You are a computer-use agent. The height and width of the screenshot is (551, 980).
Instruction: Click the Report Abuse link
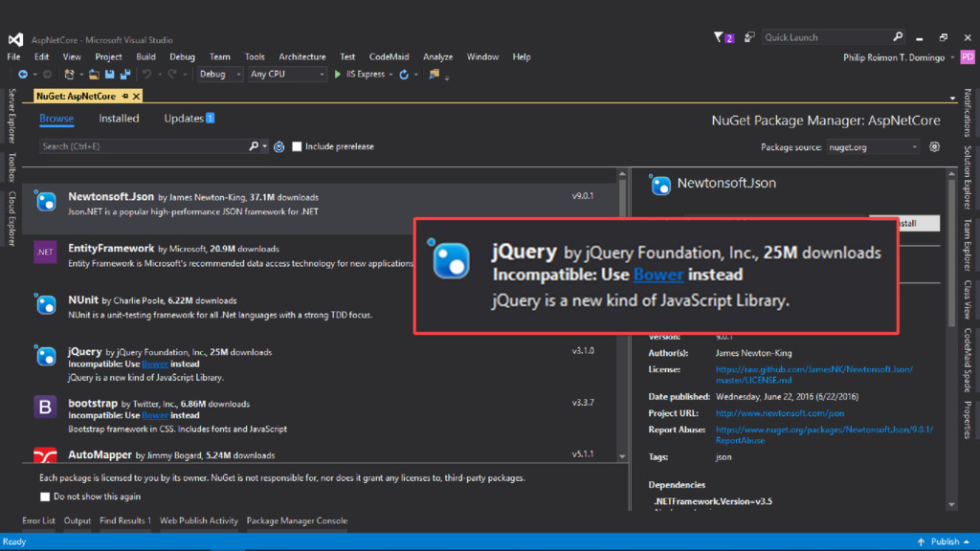(x=824, y=435)
